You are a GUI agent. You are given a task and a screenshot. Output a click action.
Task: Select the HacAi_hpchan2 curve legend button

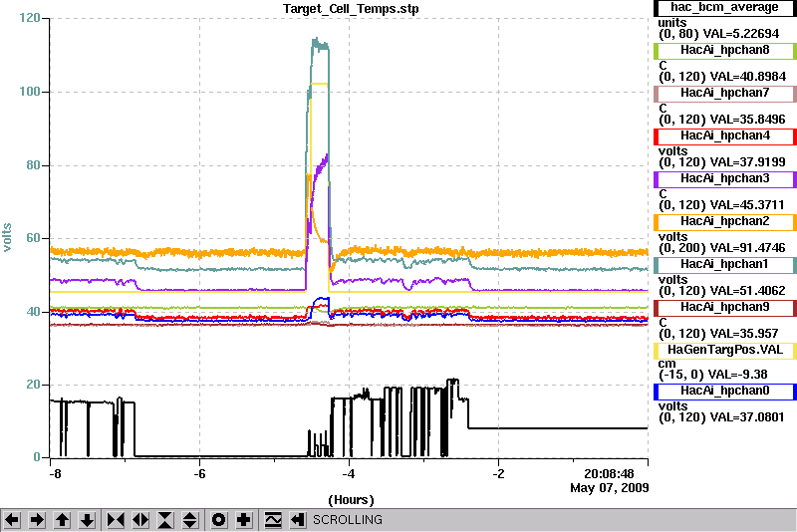click(x=725, y=221)
